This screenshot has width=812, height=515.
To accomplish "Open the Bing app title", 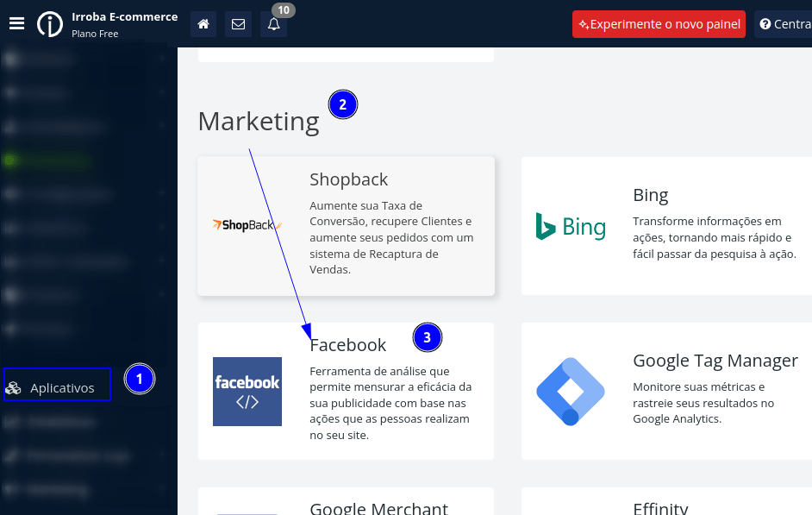I will (650, 195).
